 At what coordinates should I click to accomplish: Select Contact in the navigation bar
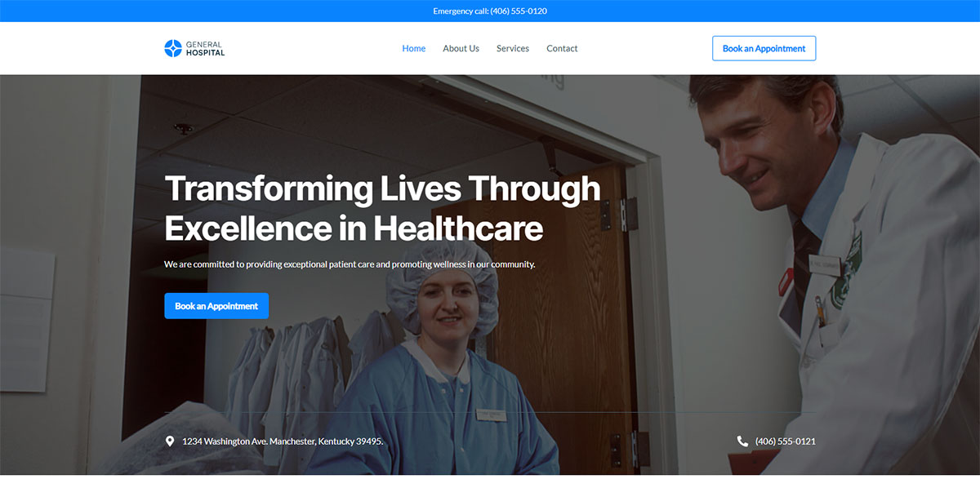[x=562, y=48]
